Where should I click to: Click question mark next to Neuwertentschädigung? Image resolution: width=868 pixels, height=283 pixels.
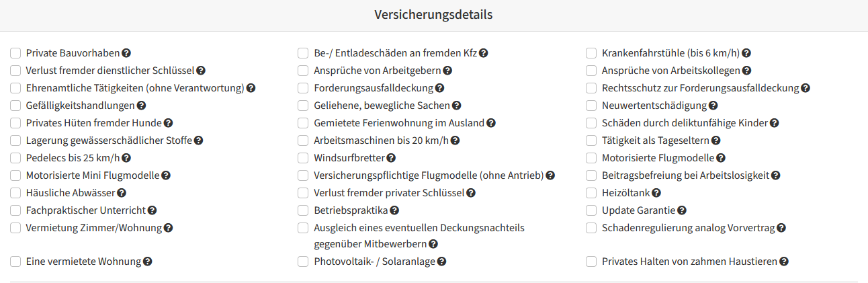pyautogui.click(x=713, y=106)
